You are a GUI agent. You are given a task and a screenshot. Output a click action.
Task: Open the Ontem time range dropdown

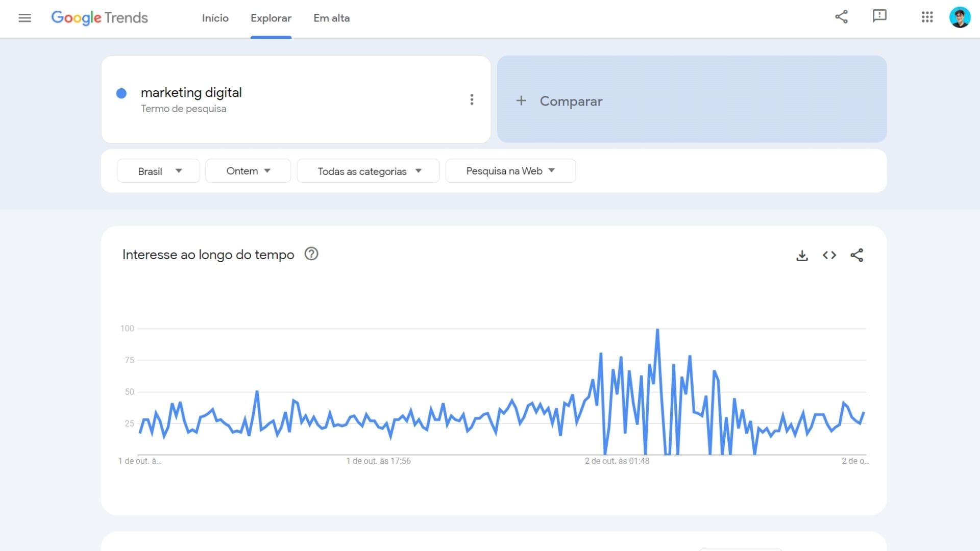coord(248,171)
